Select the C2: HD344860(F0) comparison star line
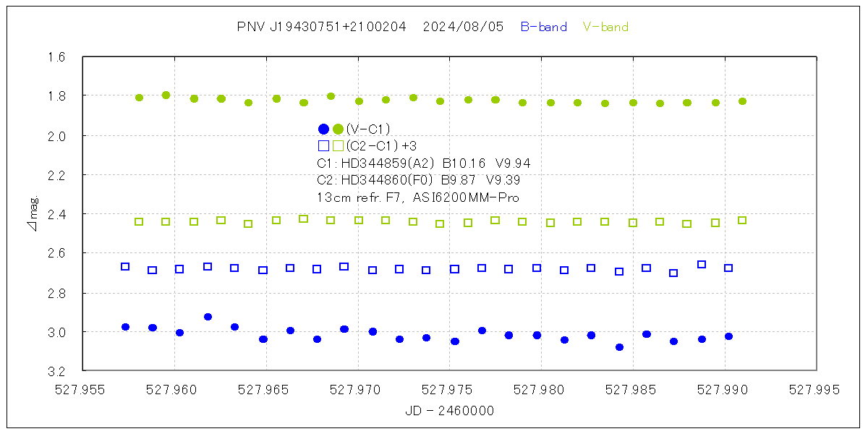 tap(418, 180)
